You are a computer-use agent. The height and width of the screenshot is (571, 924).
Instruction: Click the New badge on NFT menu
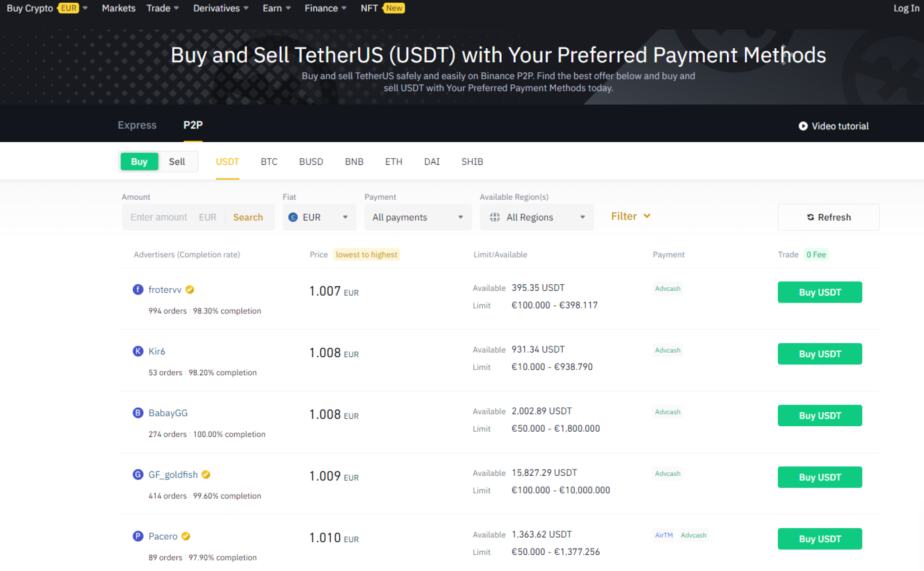tap(393, 8)
